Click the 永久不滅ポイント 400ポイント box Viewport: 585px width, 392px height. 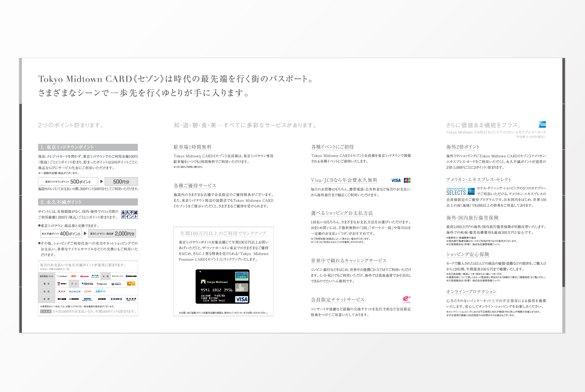(x=61, y=233)
